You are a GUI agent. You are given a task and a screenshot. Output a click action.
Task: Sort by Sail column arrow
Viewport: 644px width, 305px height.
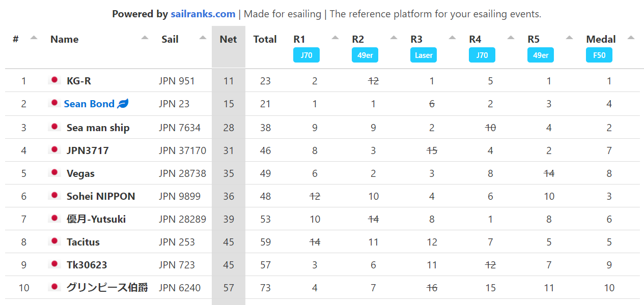coord(203,38)
